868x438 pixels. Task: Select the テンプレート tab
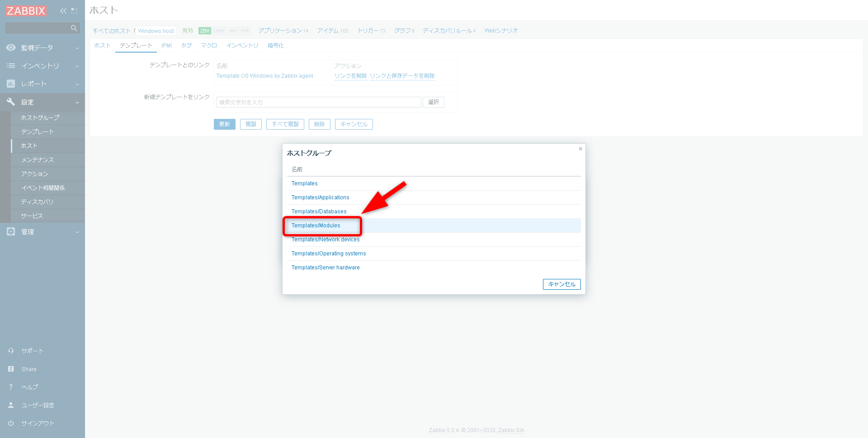pyautogui.click(x=136, y=45)
